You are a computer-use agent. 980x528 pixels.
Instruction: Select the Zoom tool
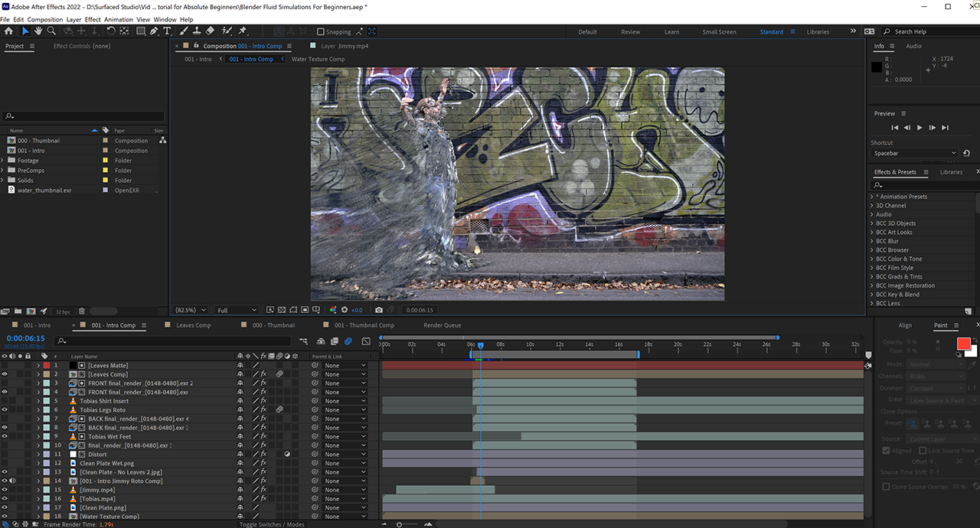click(x=51, y=31)
